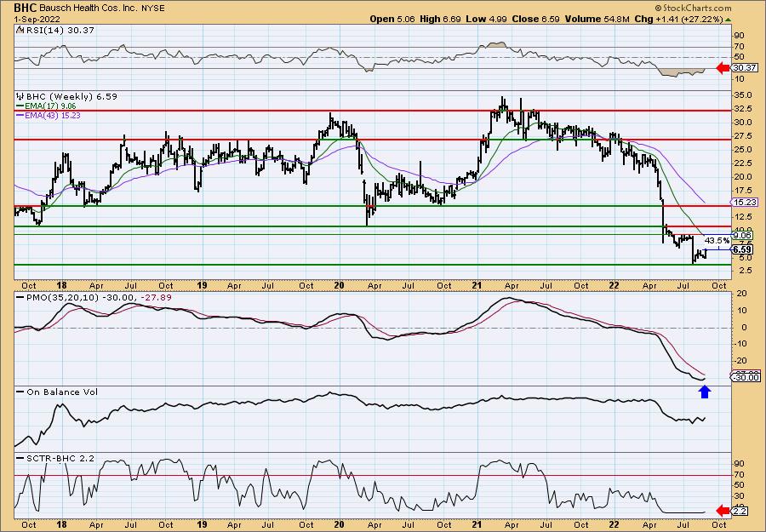Click the bar icon beside BHC (Weekly)
Image resolution: width=766 pixels, height=532 pixels.
coord(20,96)
